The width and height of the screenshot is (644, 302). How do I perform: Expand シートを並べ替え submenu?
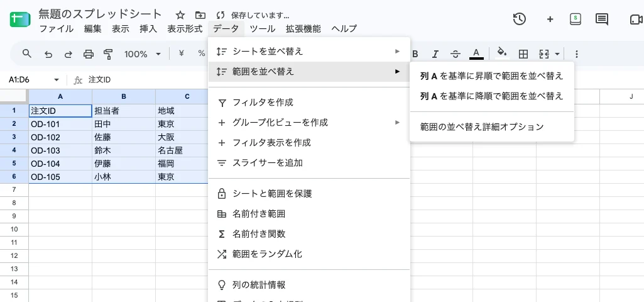pyautogui.click(x=309, y=52)
